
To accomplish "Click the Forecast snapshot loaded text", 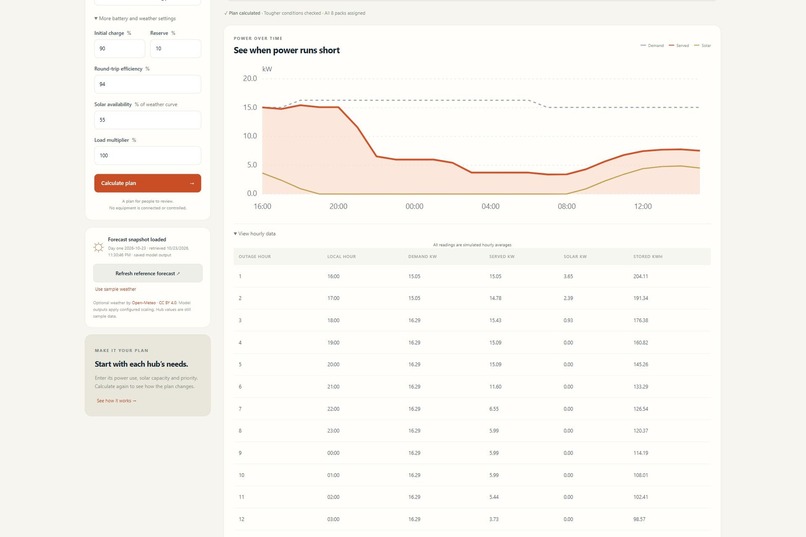I will 137,240.
